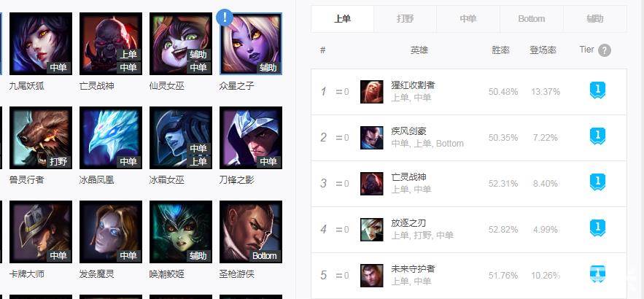644x299 pixels.
Task: Click the Tier help question mark icon
Action: click(x=604, y=50)
